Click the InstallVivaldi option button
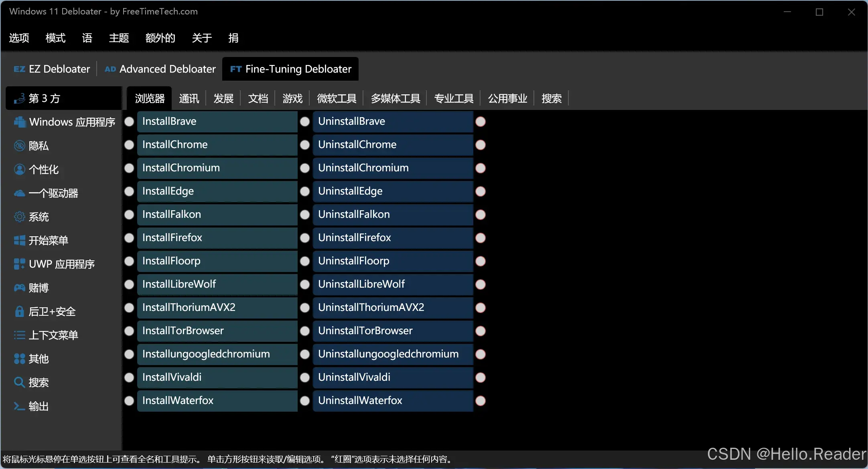This screenshot has height=469, width=868. click(217, 377)
